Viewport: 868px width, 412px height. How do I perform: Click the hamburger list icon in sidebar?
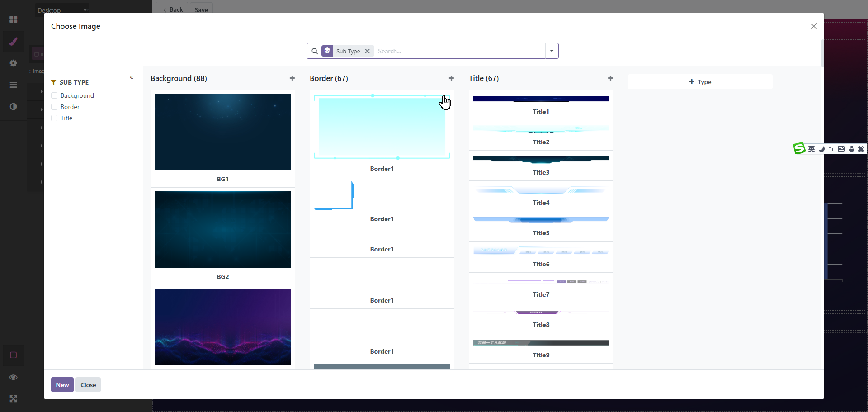(x=14, y=85)
